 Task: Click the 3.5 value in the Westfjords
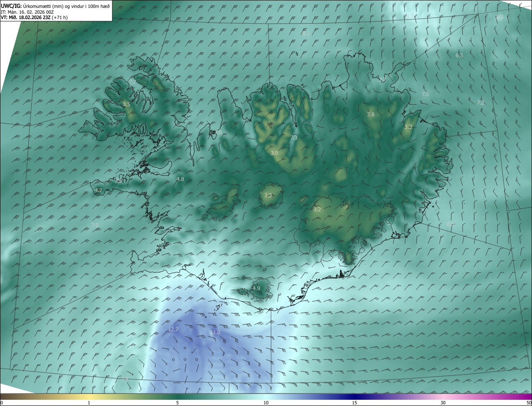click(126, 105)
